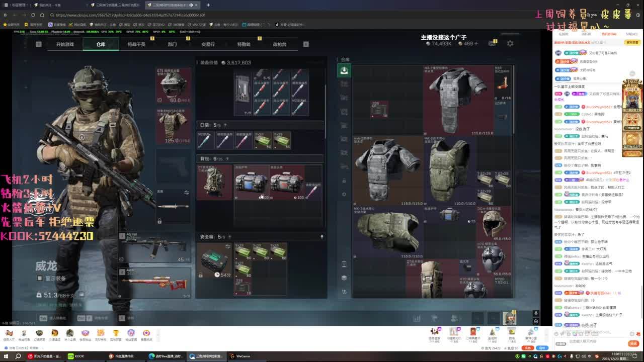Open the weight details list icon
Image resolution: width=644 pixels, height=362 pixels.
pos(82,295)
